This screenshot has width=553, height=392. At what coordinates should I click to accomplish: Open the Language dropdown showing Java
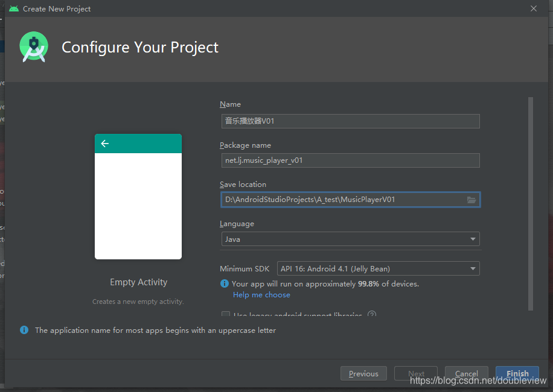tap(351, 239)
